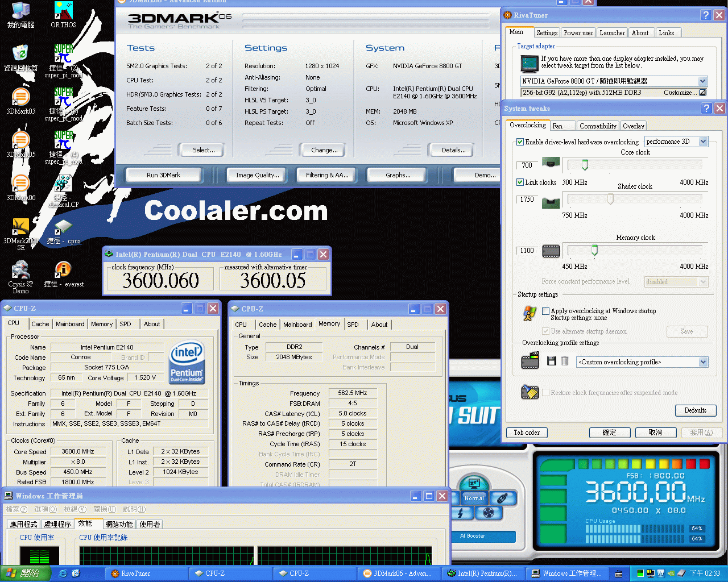Open 檢視(V) menu in Task Manager
The height and width of the screenshot is (582, 728).
[75, 509]
